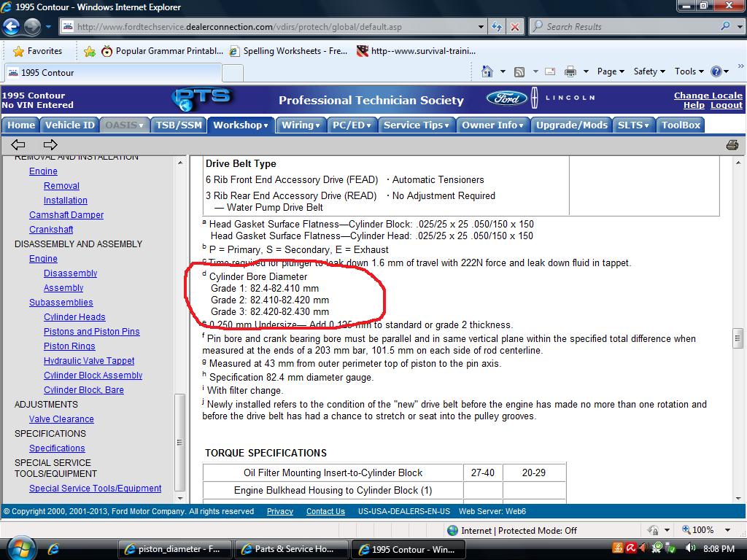Click the left navigation pane scrollbar thumb
This screenshot has height=560, width=747.
click(x=179, y=442)
